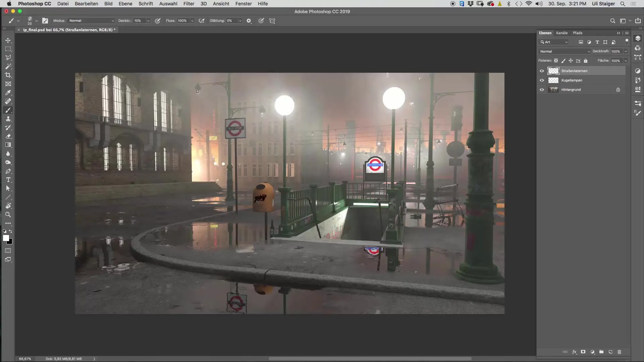Open the Edit Toolbar ellipsis
The height and width of the screenshot is (362, 644).
click(x=8, y=223)
